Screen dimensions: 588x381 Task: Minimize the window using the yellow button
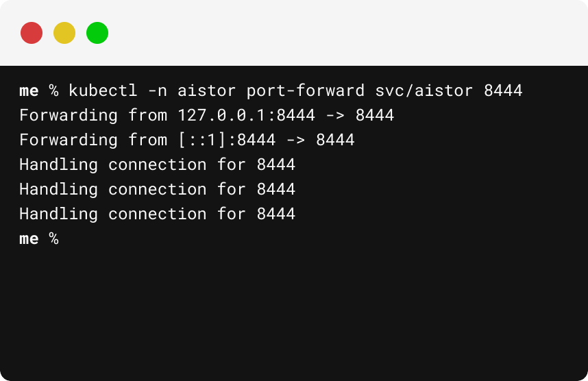(x=64, y=33)
